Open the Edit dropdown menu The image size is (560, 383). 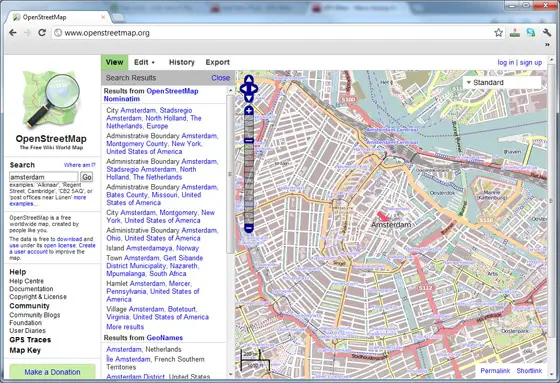(x=144, y=62)
